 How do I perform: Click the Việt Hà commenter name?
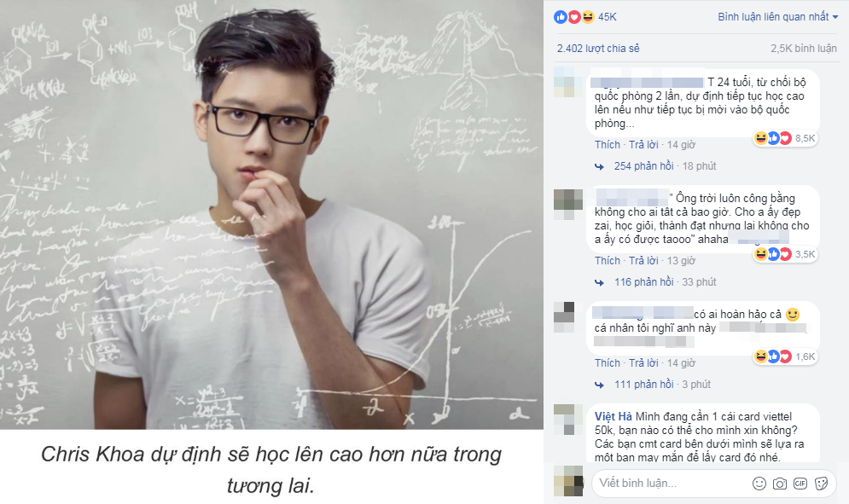tap(613, 416)
